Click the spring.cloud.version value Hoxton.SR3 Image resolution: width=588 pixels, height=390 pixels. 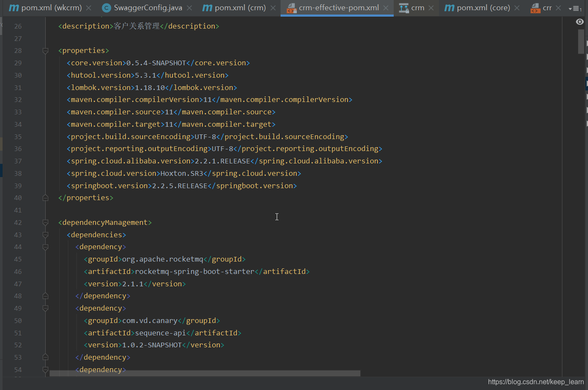click(x=182, y=173)
